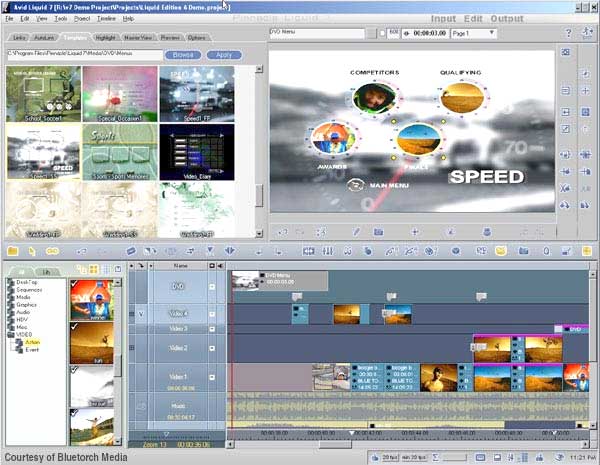This screenshot has height=465, width=600.
Task: Select the Audio rack in project tree
Action: click(23, 312)
